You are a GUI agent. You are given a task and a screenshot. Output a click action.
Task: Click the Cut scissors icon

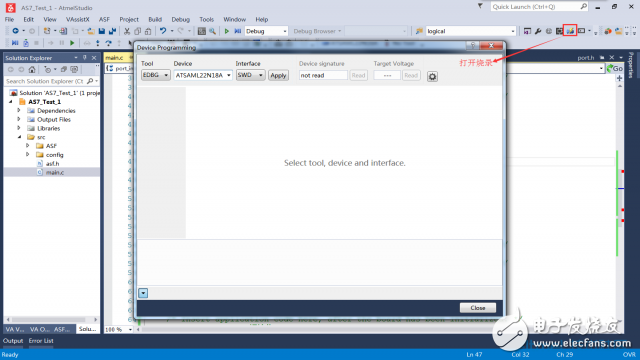pyautogui.click(x=127, y=31)
